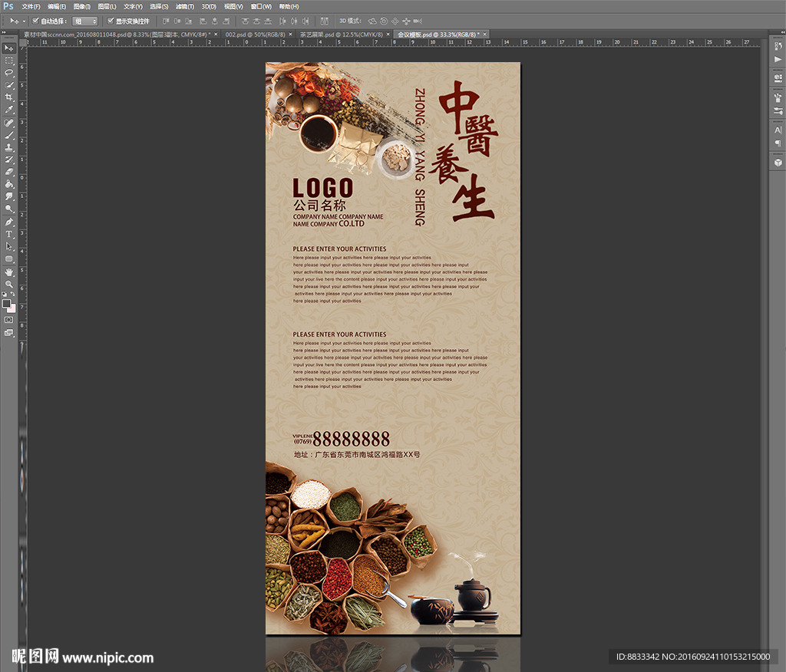Select the Crop tool
The height and width of the screenshot is (672, 786).
(x=9, y=97)
